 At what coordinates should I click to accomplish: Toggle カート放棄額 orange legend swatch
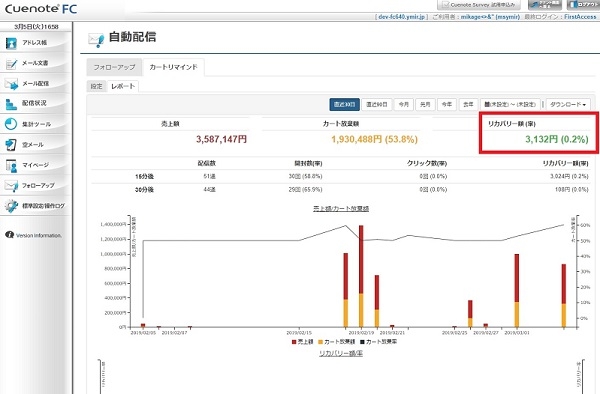click(320, 342)
